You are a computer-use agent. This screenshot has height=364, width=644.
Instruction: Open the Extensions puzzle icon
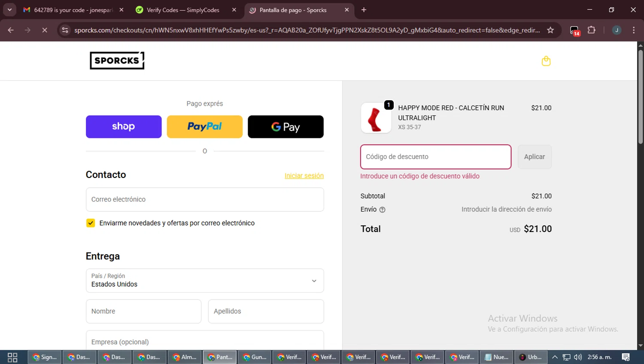pyautogui.click(x=592, y=30)
